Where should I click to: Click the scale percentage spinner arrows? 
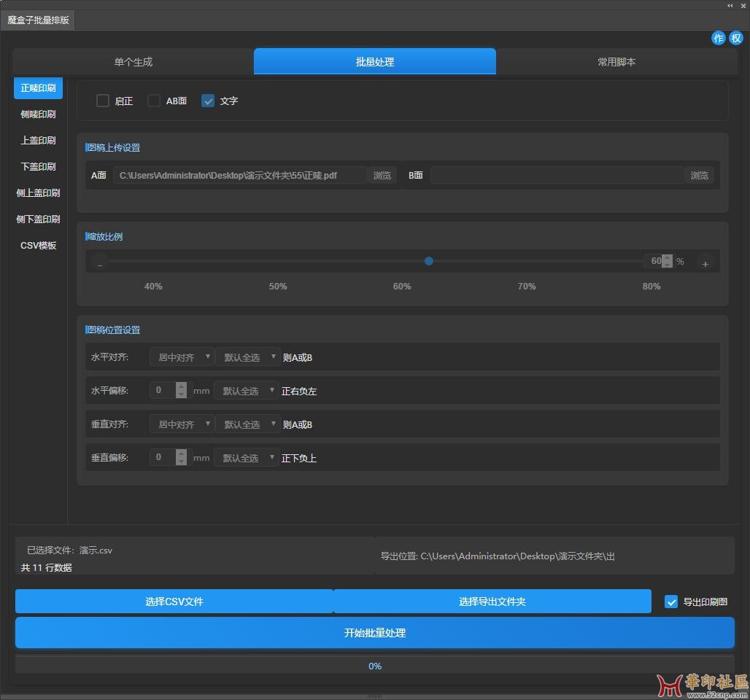tap(667, 261)
